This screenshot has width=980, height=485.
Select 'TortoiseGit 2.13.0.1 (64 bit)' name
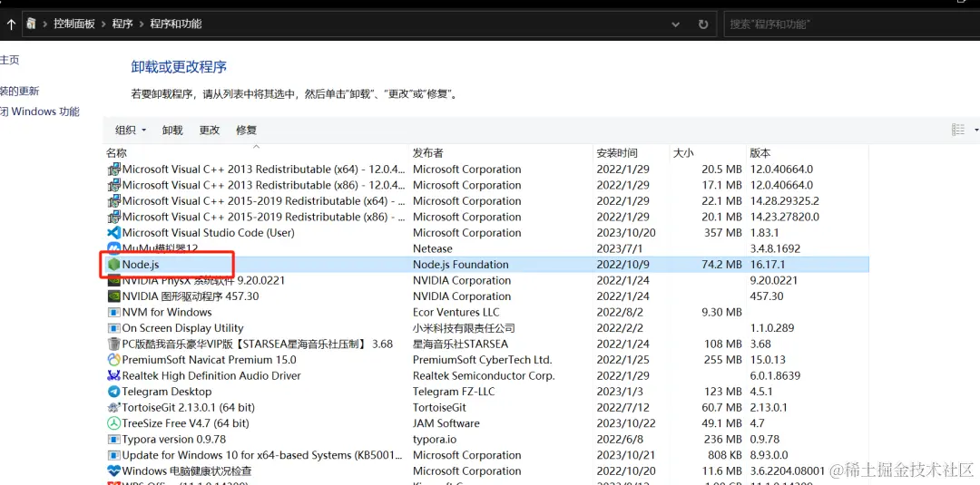(188, 408)
